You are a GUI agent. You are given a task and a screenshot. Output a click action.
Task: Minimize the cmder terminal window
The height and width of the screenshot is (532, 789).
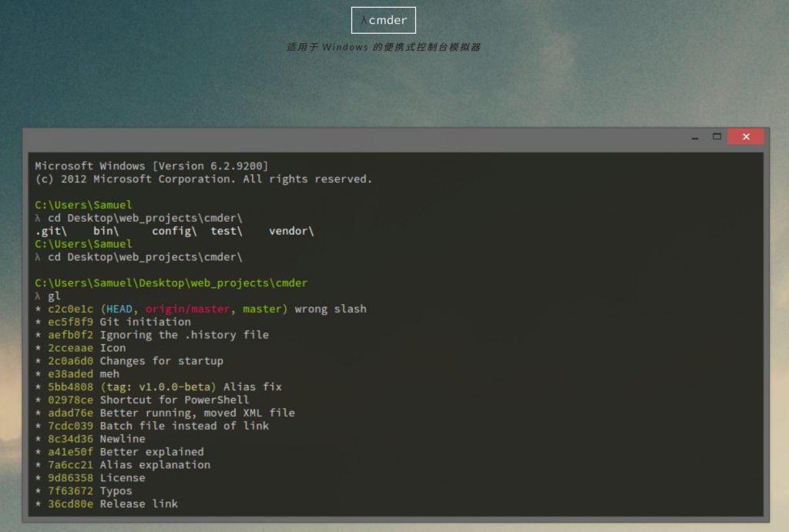[x=695, y=137]
